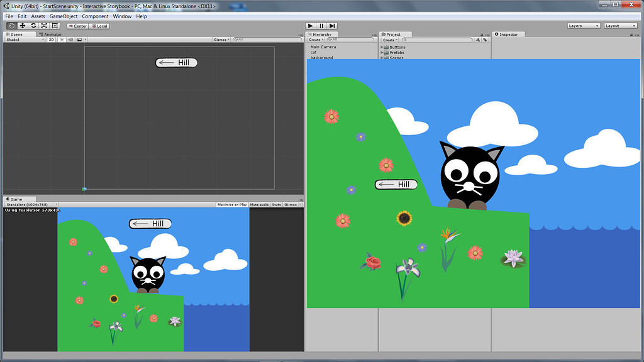
Task: Select the Rotate tool
Action: click(33, 26)
